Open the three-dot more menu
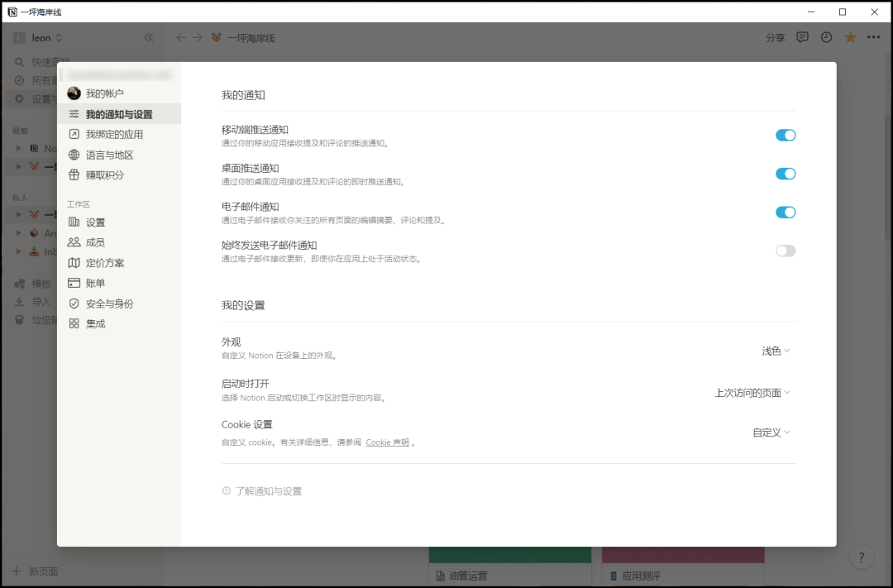 click(x=874, y=37)
